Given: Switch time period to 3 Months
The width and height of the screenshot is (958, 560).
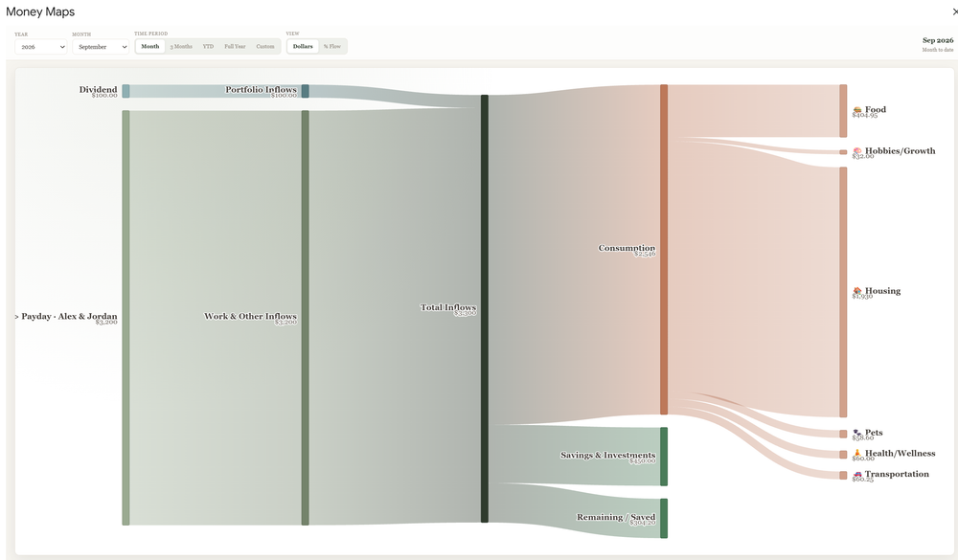Looking at the screenshot, I should pos(181,46).
